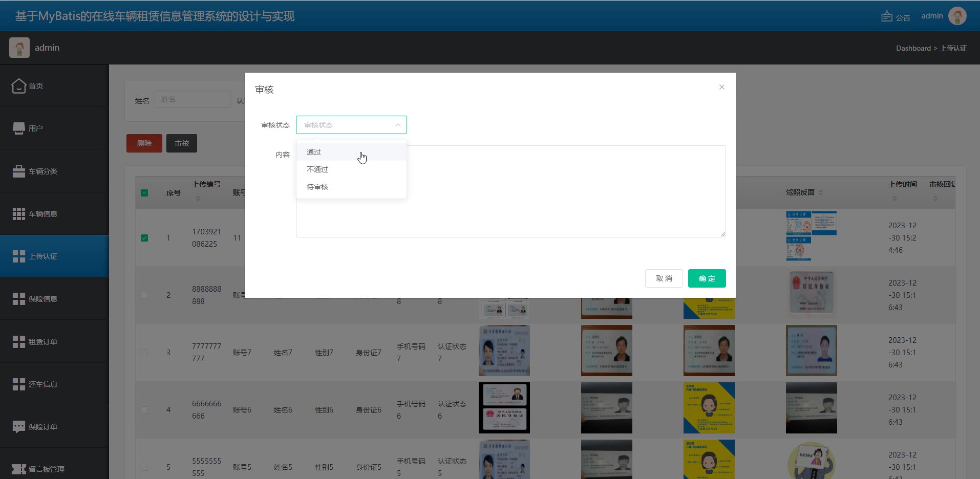980x479 pixels.
Task: Open the 用户 sidebar icon
Action: pyautogui.click(x=19, y=128)
